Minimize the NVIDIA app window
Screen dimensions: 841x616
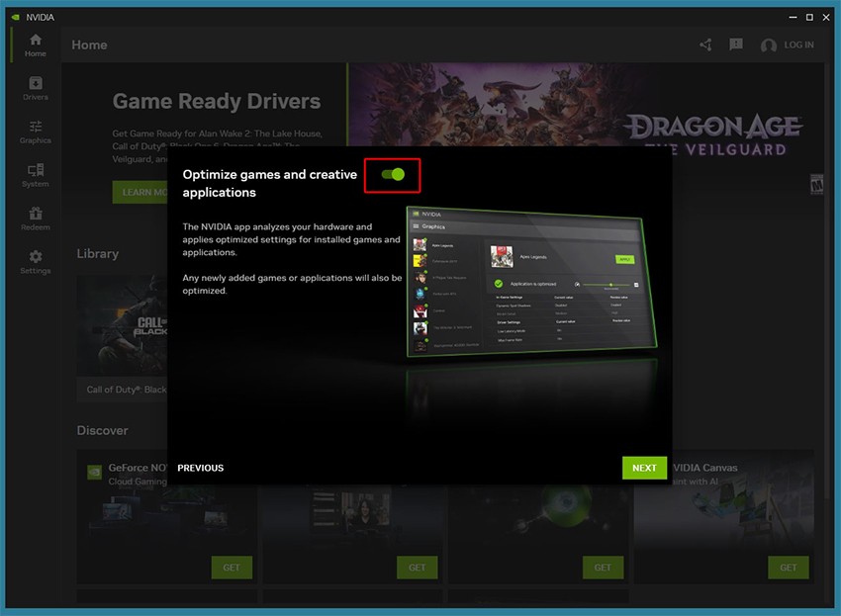click(793, 17)
